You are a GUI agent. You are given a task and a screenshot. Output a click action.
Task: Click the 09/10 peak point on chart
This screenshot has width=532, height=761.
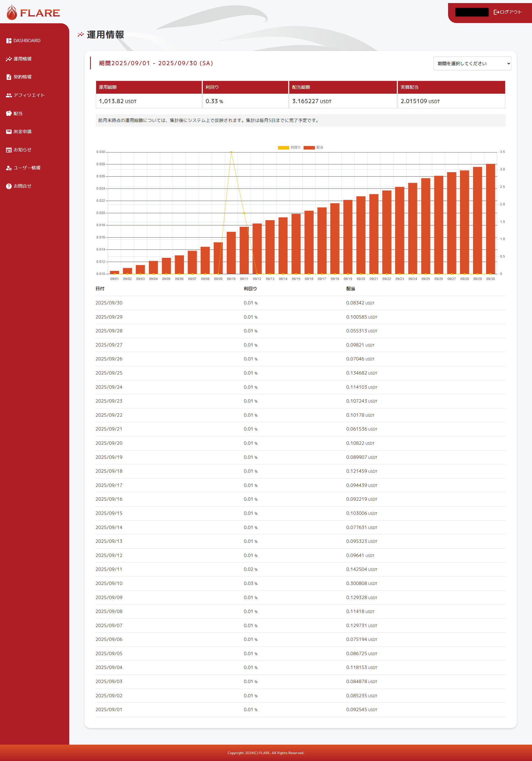[231, 152]
